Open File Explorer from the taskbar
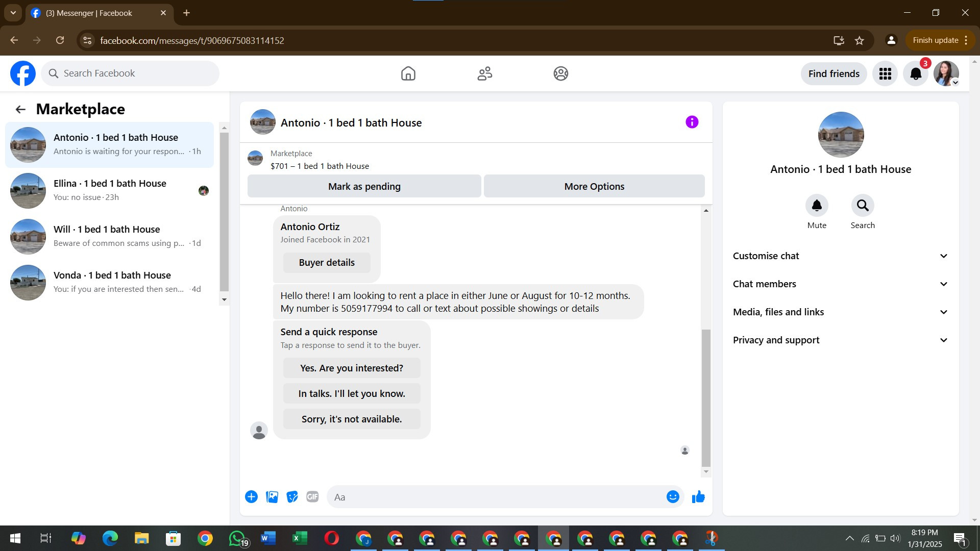The width and height of the screenshot is (980, 551). coord(141,538)
